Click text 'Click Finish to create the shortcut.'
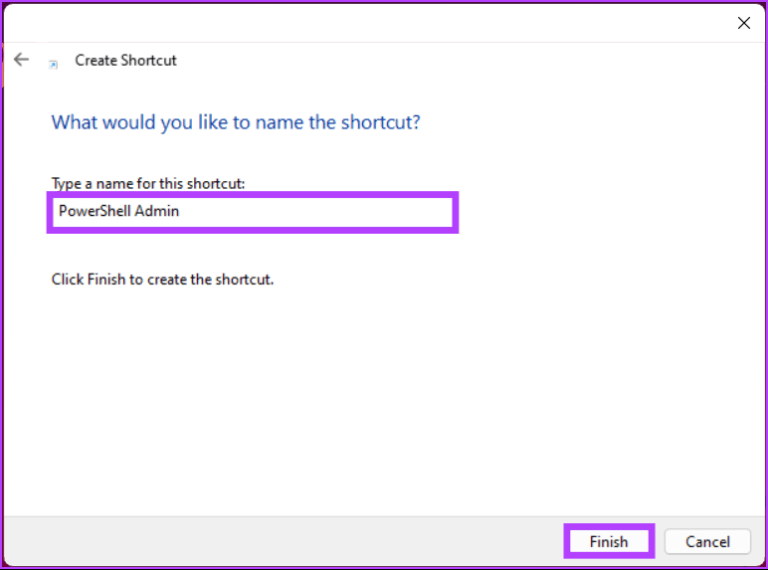The height and width of the screenshot is (570, 768). 163,279
